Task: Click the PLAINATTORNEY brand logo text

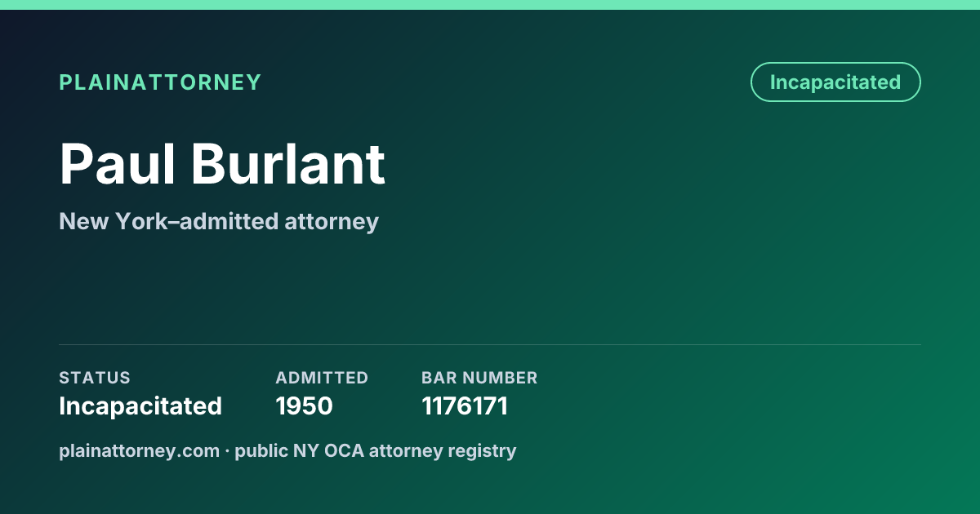Action: click(160, 82)
